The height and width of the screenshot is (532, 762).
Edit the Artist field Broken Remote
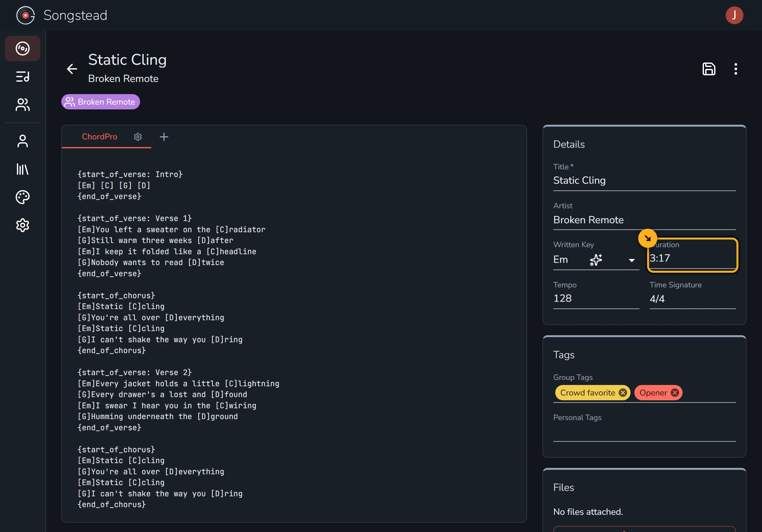[x=644, y=220]
